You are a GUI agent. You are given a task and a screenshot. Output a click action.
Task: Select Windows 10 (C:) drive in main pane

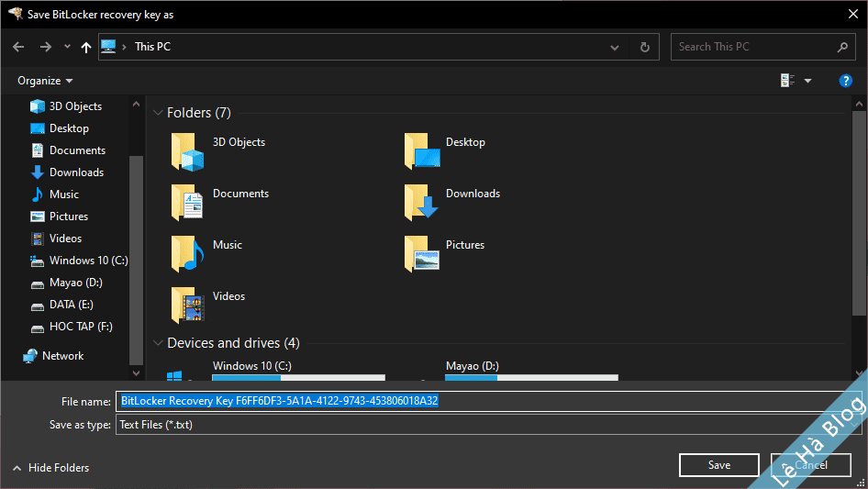(275, 370)
